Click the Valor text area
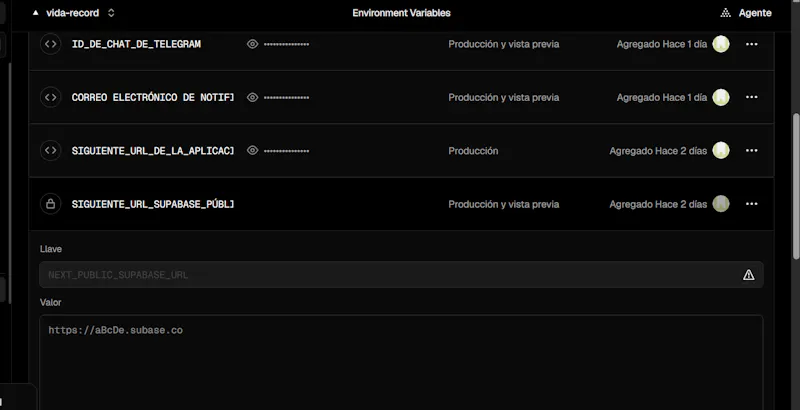800x410 pixels. point(402,362)
